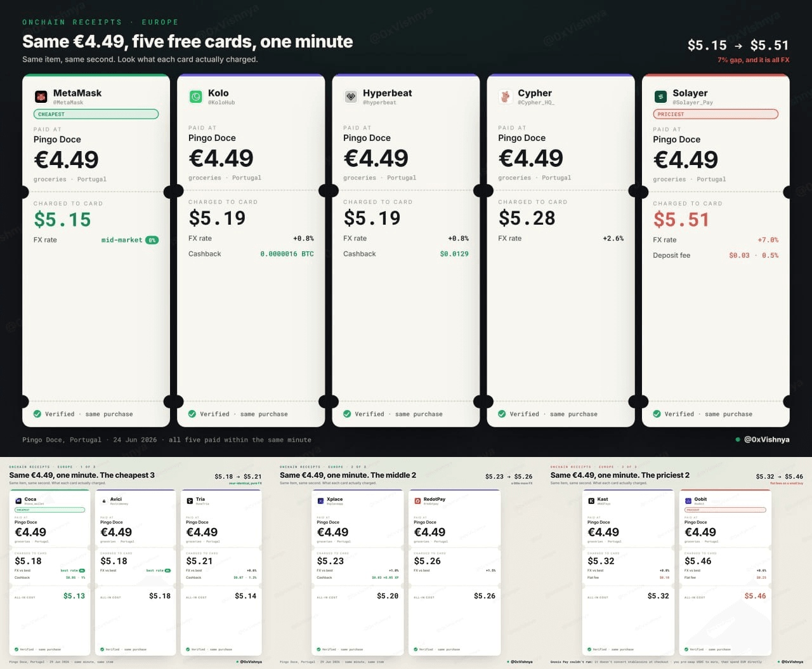Click the Oobit card logo icon

688,501
